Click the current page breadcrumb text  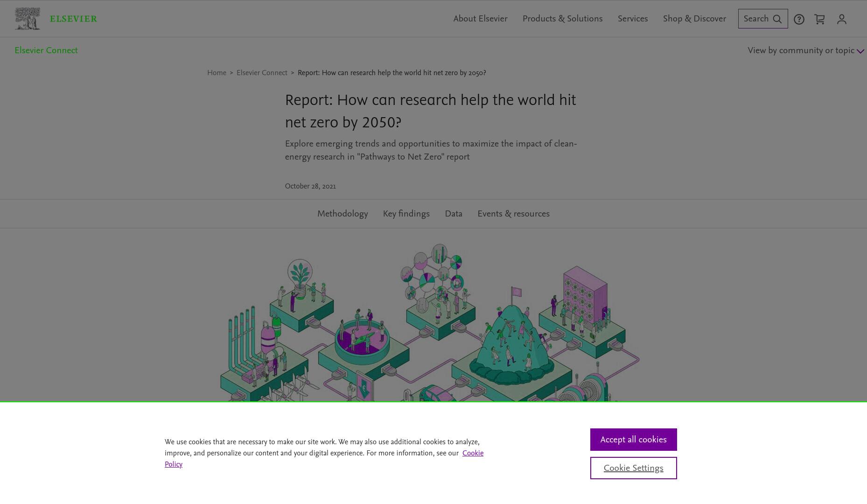[392, 73]
